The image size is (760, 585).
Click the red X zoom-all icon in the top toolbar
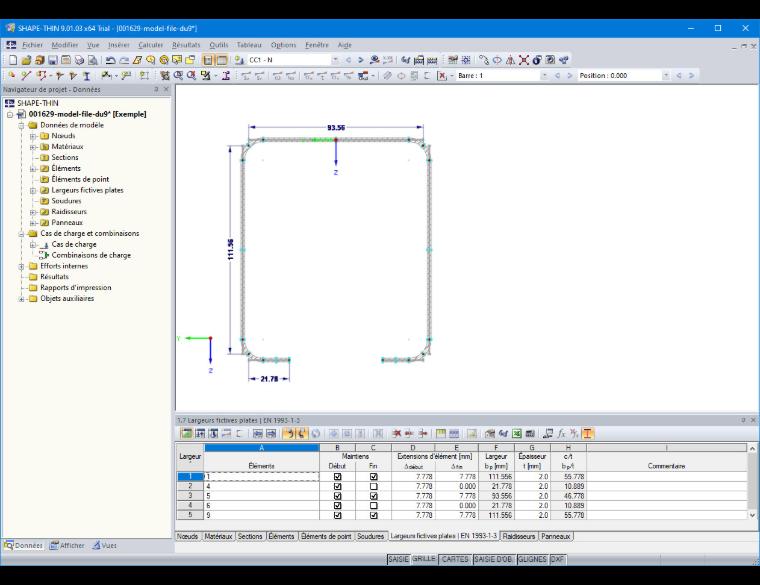pos(523,60)
